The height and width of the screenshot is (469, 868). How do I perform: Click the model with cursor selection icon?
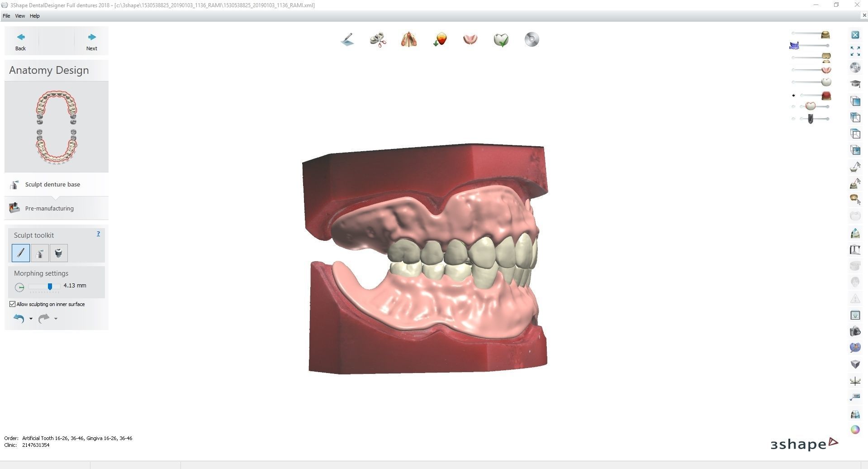click(x=855, y=183)
